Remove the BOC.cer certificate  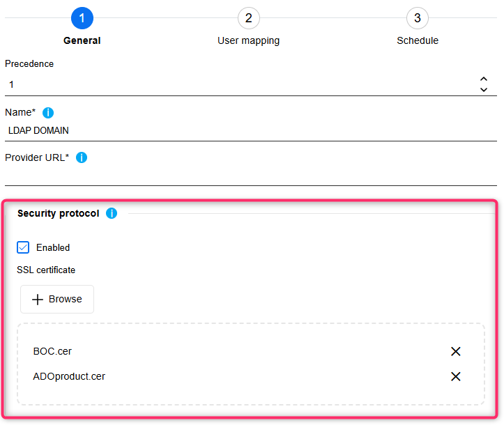pos(456,352)
